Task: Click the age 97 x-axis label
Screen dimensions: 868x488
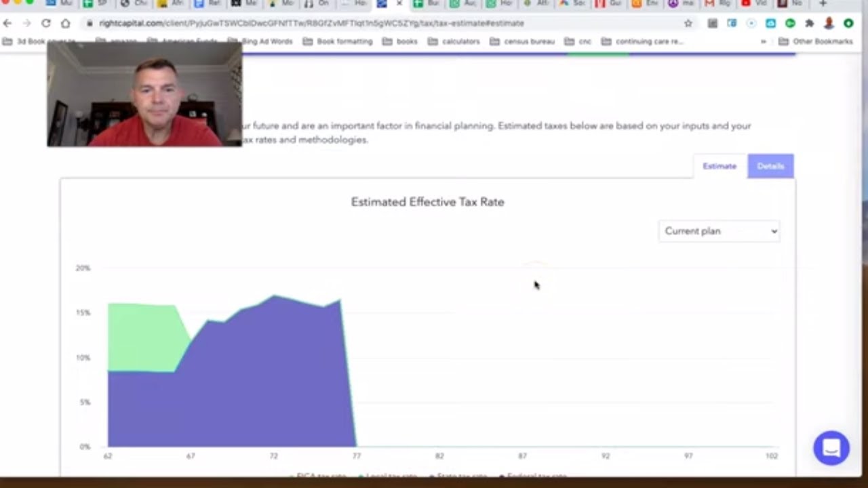Action: point(688,456)
